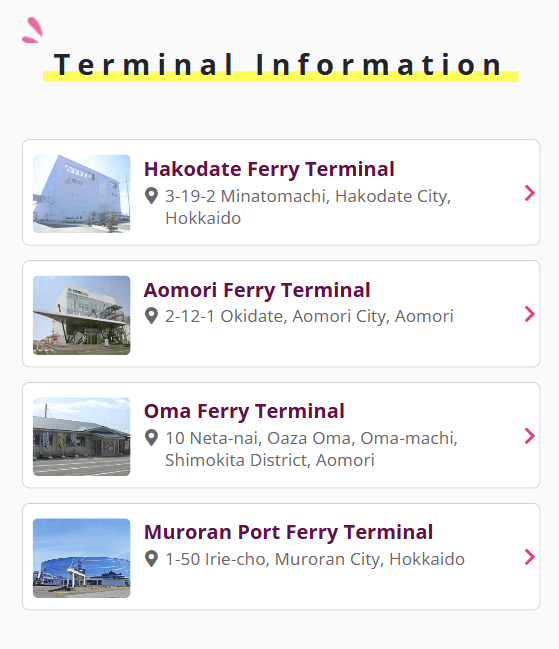Open the Hakodate Ferry Terminal chevron arrow
559x649 pixels.
529,193
